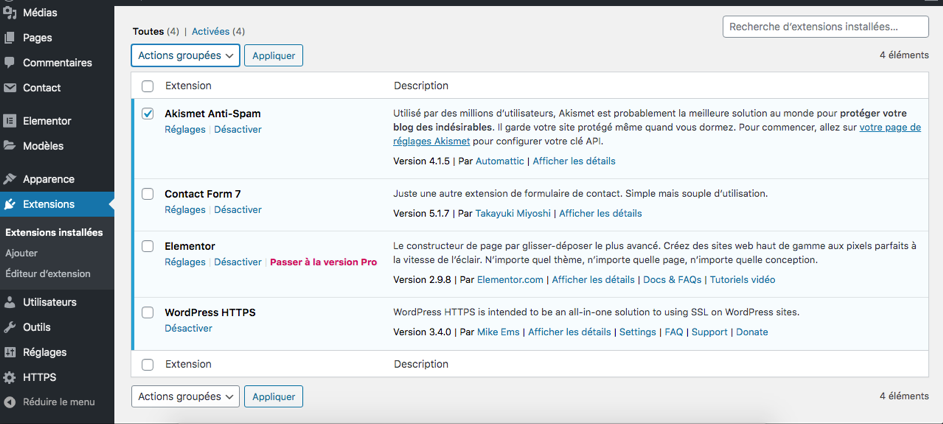Viewport: 943px width, 424px height.
Task: Switch to Toutes (4) filter
Action: (x=156, y=31)
